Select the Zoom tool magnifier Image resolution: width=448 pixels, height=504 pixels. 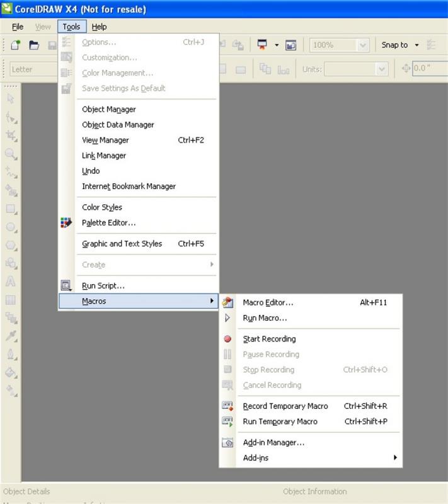[11, 154]
